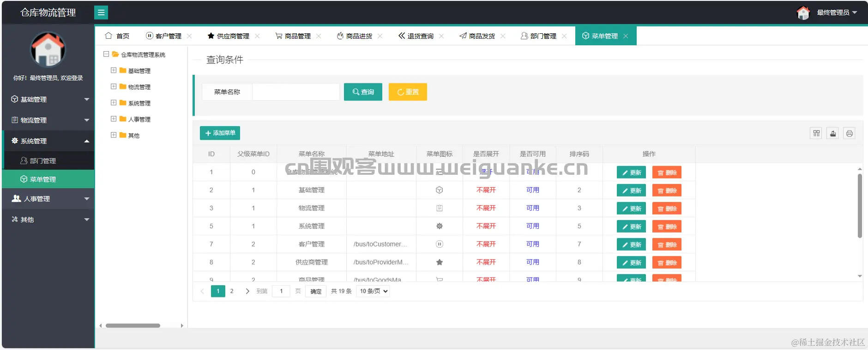868x350 pixels.
Task: Expand 人事管理 in the left sidebar
Action: click(x=48, y=199)
